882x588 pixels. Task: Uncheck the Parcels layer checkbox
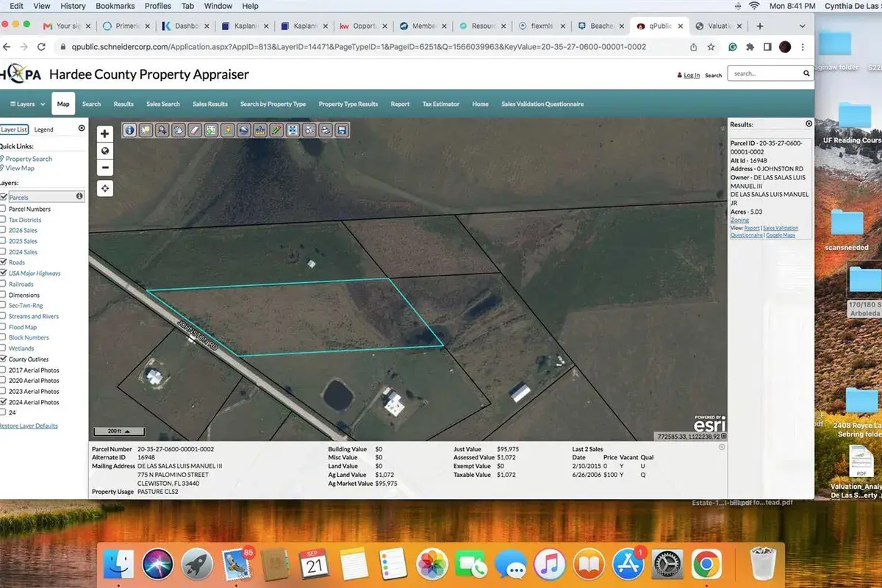[x=4, y=197]
